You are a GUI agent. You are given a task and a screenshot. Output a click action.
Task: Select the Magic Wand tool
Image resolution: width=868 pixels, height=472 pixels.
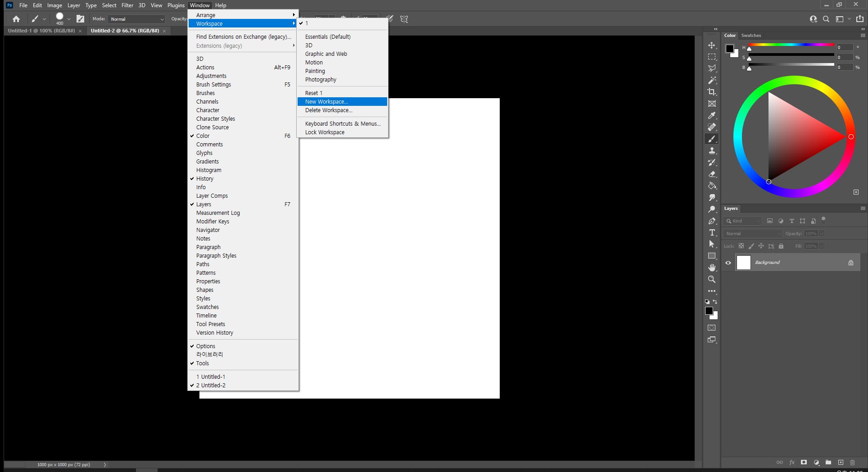click(x=712, y=80)
